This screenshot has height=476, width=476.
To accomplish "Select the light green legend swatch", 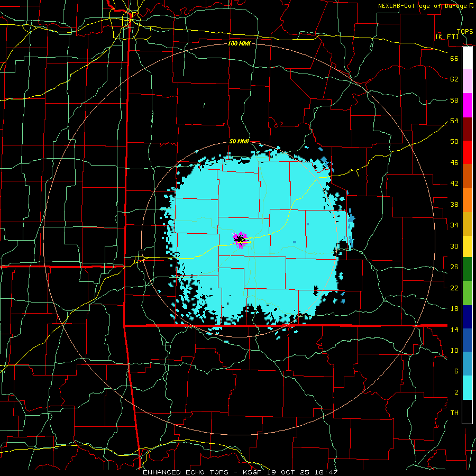I will (x=467, y=293).
